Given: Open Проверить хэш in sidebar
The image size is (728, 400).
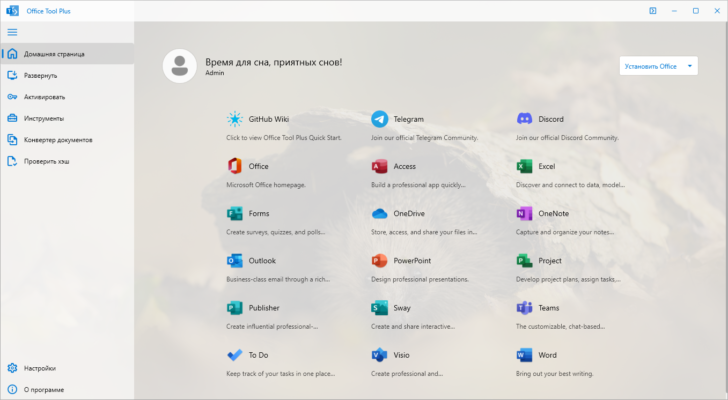Looking at the screenshot, I should pos(67,161).
